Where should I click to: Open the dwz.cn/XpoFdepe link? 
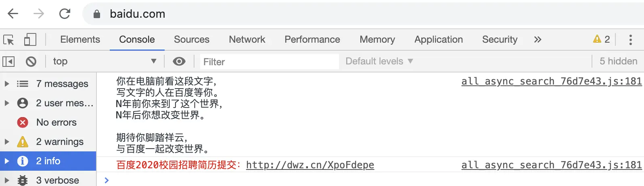310,165
